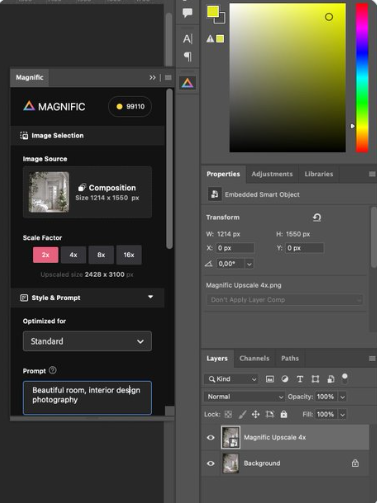Collapse the Magnific panel with double chevron
The height and width of the screenshot is (503, 377).
[x=152, y=78]
